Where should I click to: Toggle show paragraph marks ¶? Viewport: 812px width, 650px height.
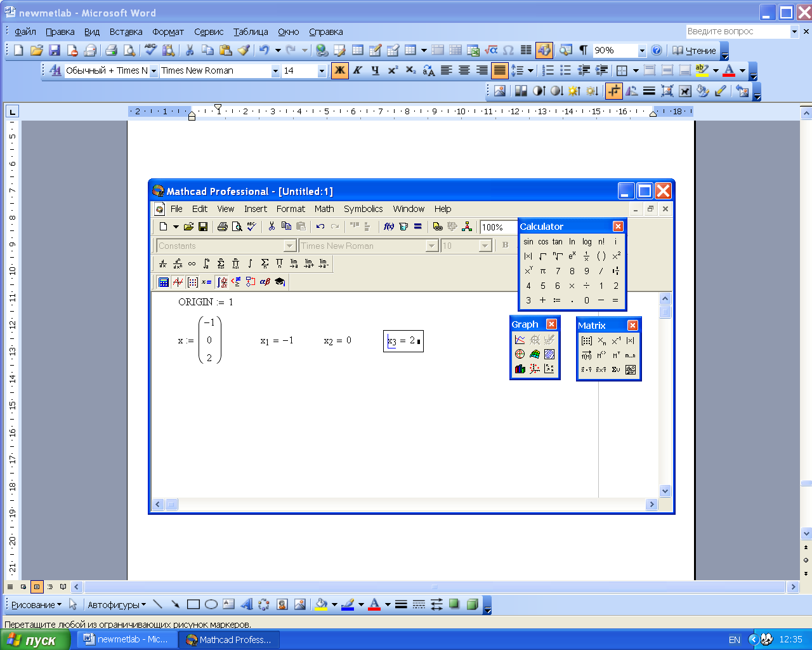coord(584,50)
